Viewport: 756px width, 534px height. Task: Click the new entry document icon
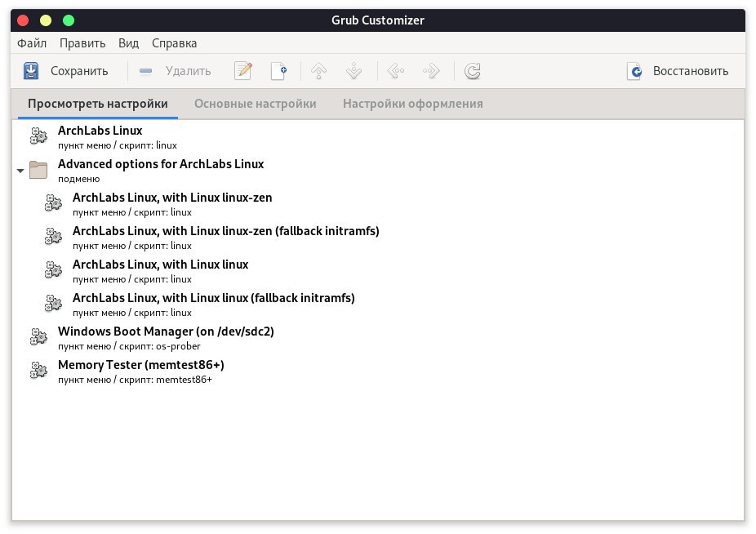click(x=279, y=71)
